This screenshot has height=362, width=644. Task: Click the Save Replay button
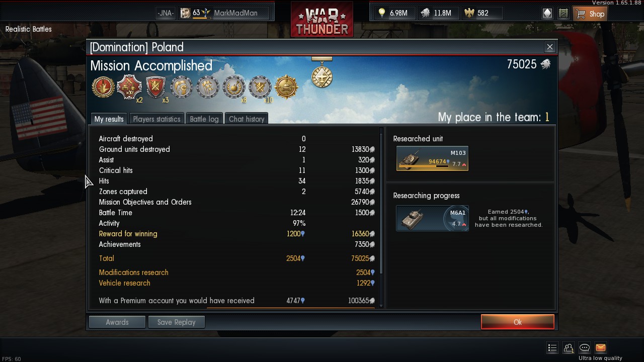[x=176, y=322]
